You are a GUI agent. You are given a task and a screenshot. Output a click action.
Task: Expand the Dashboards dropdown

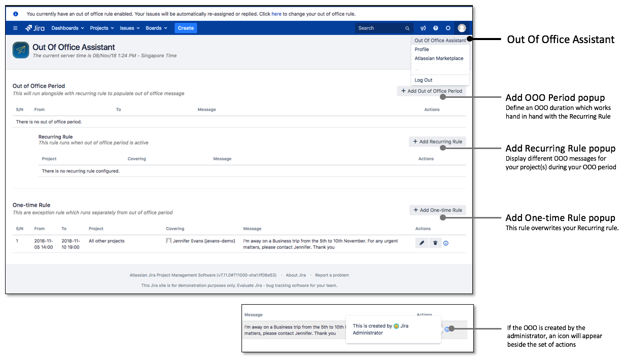67,28
